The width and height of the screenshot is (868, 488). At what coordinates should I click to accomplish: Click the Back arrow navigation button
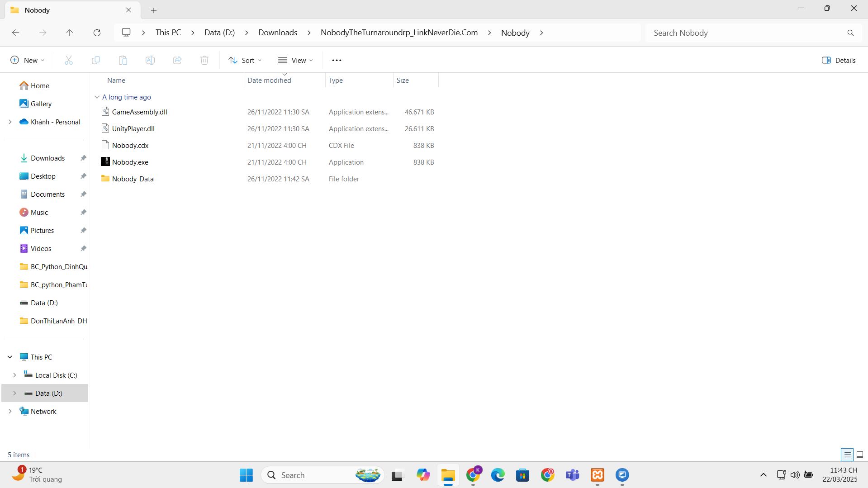point(15,33)
